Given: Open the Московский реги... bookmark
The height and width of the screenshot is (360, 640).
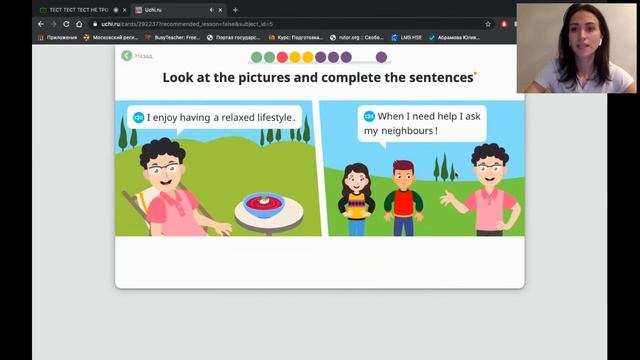Looking at the screenshot, I should (x=111, y=38).
